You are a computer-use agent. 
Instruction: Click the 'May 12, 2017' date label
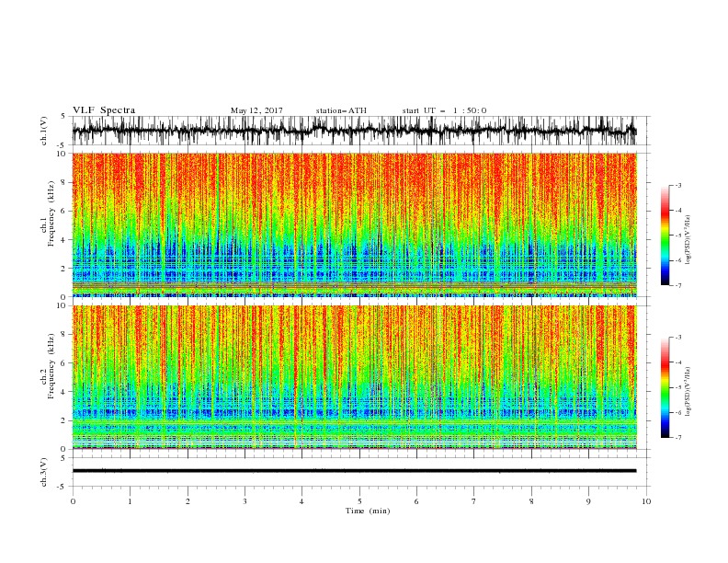point(256,110)
